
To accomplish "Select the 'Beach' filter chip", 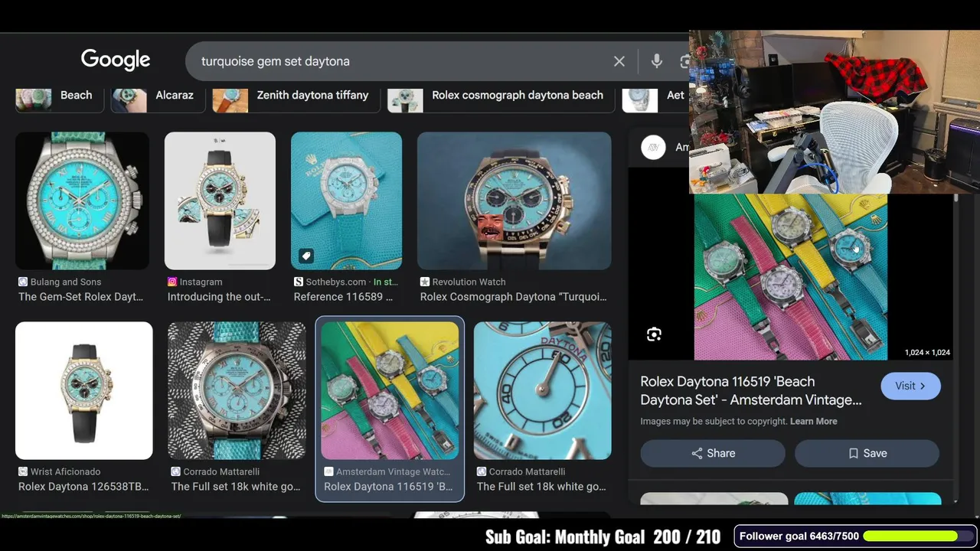I will click(x=60, y=97).
